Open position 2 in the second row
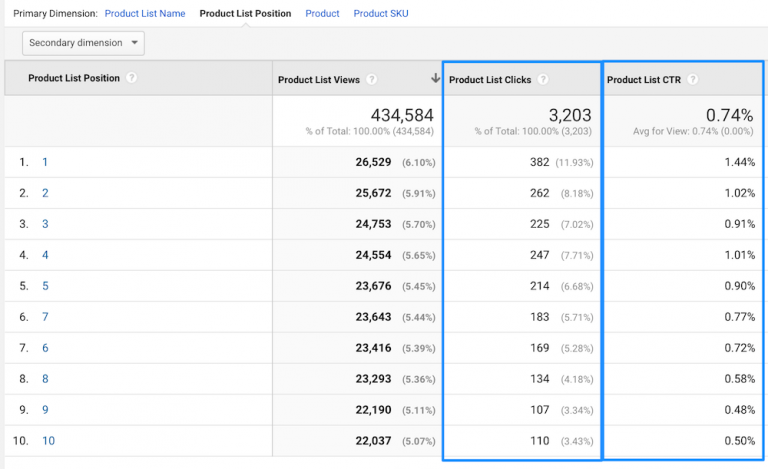This screenshot has height=469, width=768. pyautogui.click(x=45, y=193)
